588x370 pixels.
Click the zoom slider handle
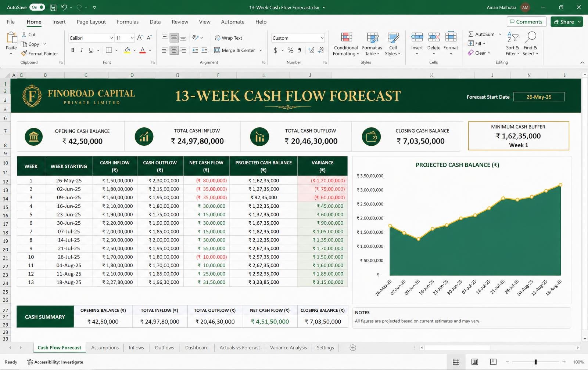[535, 362]
